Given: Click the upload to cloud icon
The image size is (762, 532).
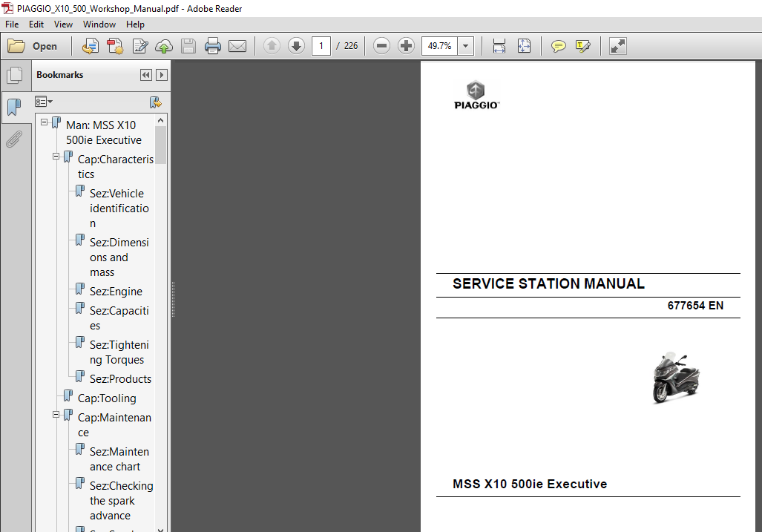Looking at the screenshot, I should 164,46.
